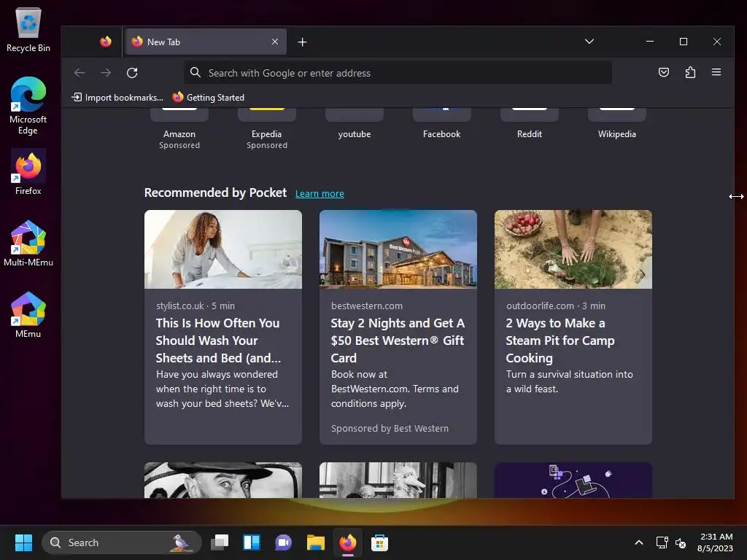Viewport: 747px width, 560px height.
Task: Expand the list all tabs chevron
Action: pyautogui.click(x=589, y=42)
